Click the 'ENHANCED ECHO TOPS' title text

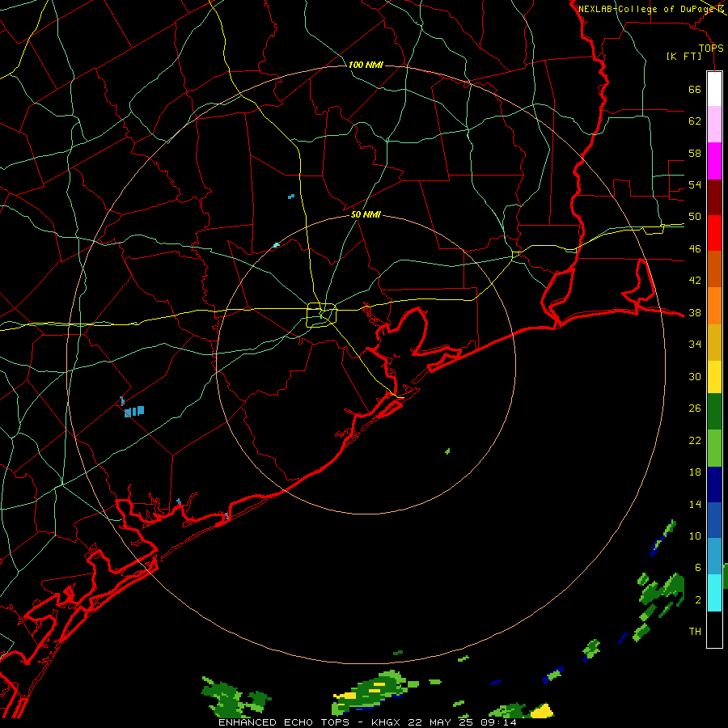point(284,722)
